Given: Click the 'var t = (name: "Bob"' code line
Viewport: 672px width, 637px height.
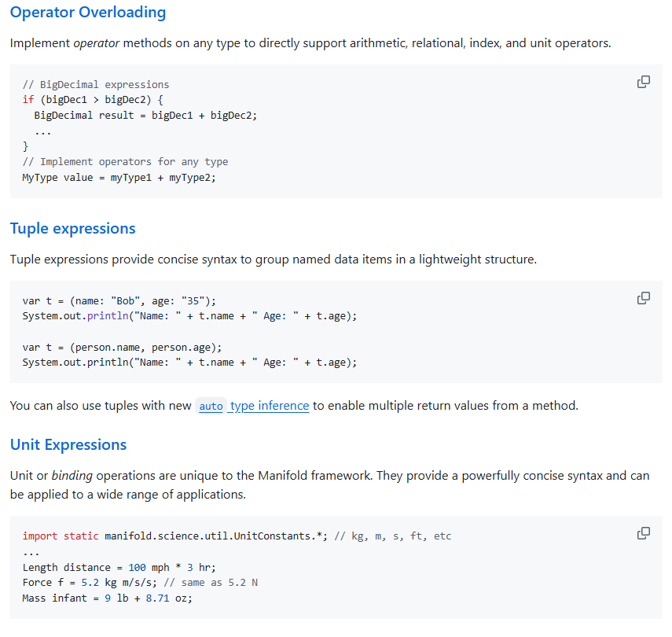Looking at the screenshot, I should click(119, 301).
